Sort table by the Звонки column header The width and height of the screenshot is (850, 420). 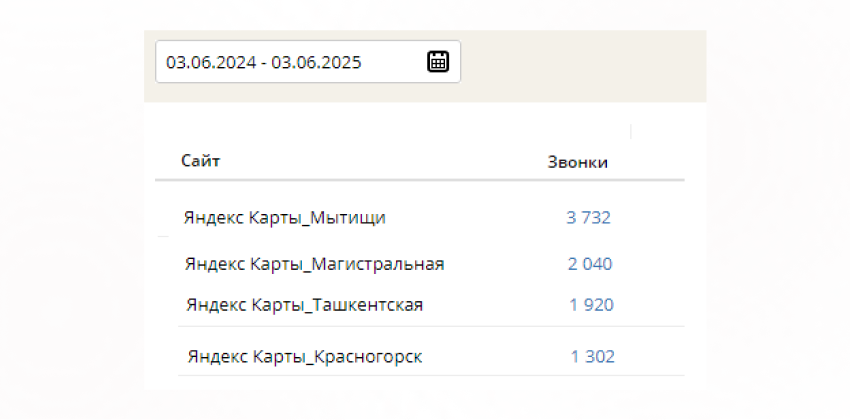click(x=578, y=163)
